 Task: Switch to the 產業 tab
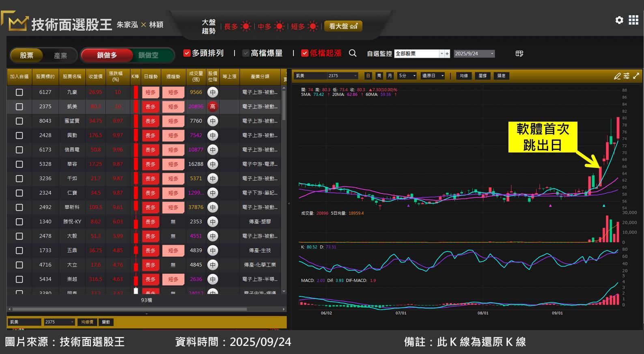(x=60, y=56)
